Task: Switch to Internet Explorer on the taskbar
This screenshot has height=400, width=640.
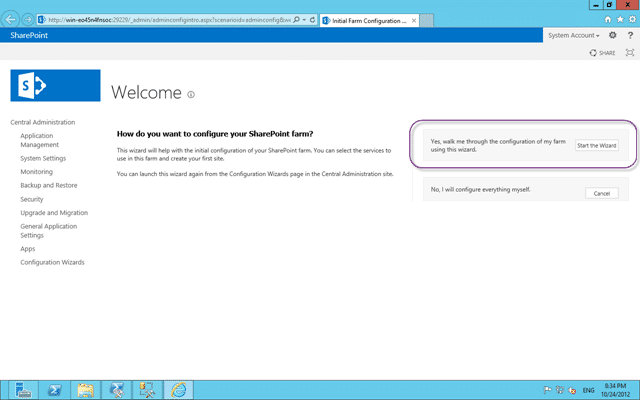Action: click(178, 390)
